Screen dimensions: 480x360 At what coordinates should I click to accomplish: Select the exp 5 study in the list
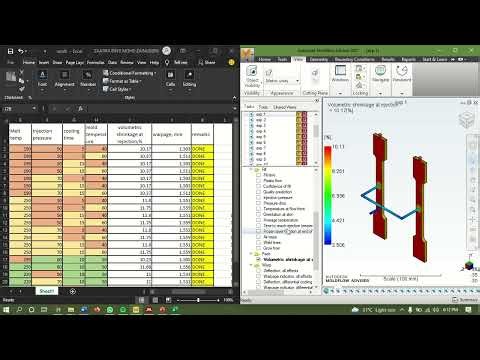click(x=261, y=137)
